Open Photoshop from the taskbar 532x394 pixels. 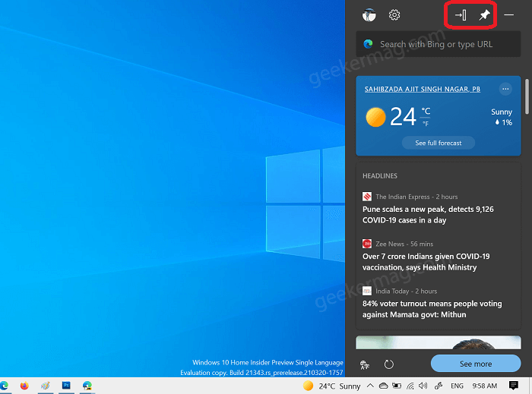point(66,386)
